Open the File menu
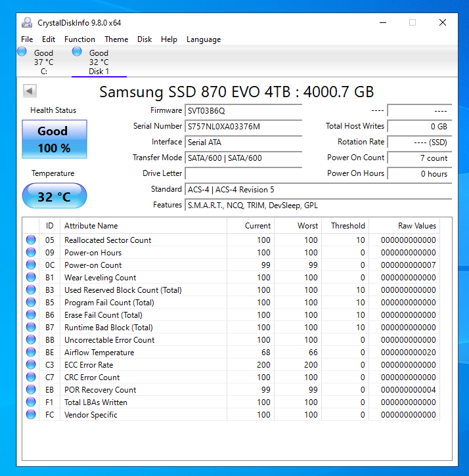Screen dimensions: 469x476 [27, 39]
